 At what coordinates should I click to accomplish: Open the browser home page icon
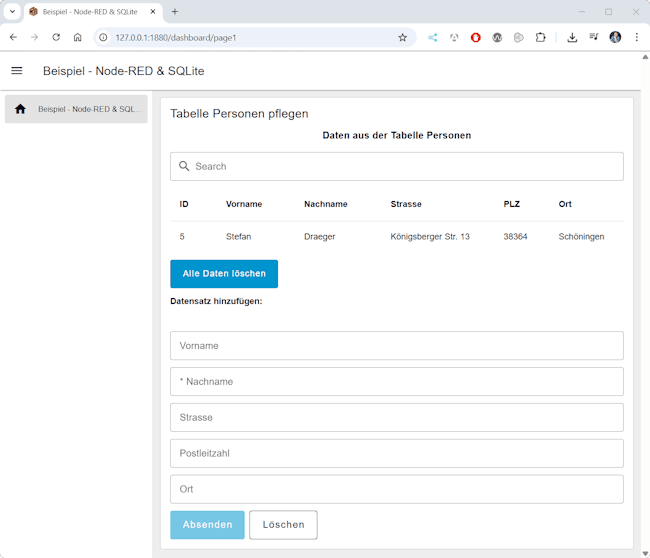pos(78,37)
